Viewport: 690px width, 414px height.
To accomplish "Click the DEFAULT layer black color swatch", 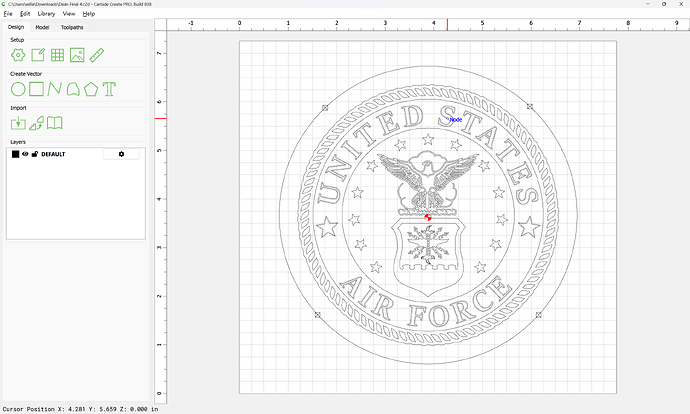I will (15, 154).
